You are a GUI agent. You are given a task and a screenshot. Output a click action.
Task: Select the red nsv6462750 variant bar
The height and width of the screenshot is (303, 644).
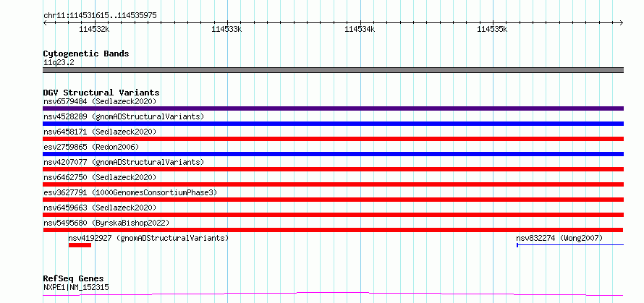click(x=333, y=184)
